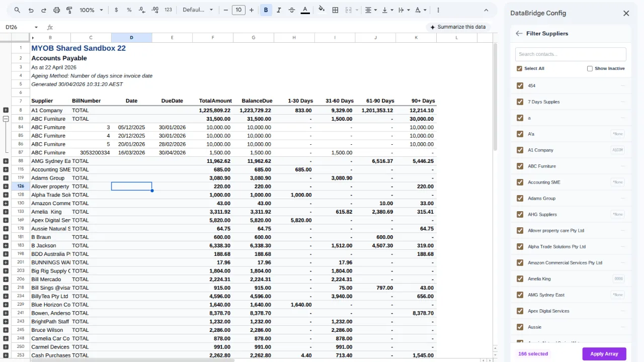Format as currency

[117, 10]
